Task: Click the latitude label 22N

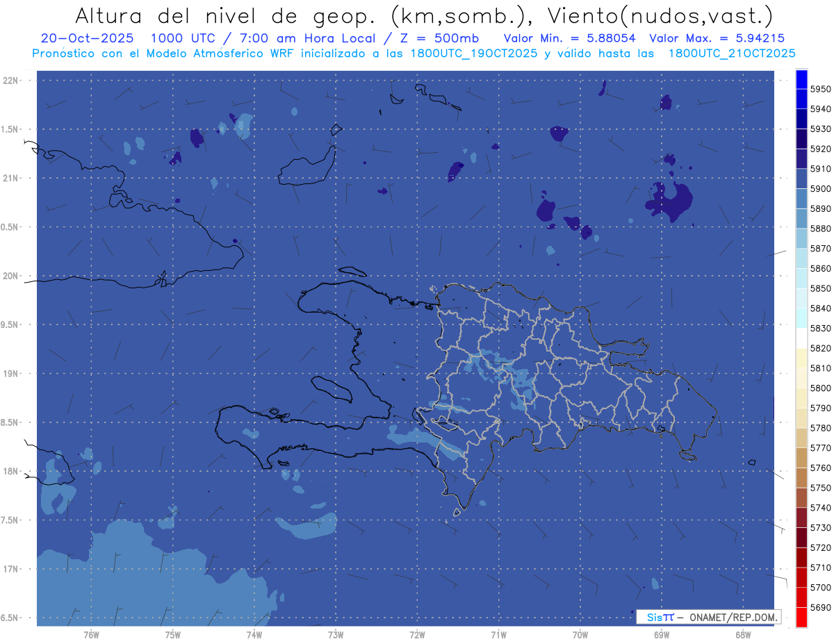Action: point(10,81)
